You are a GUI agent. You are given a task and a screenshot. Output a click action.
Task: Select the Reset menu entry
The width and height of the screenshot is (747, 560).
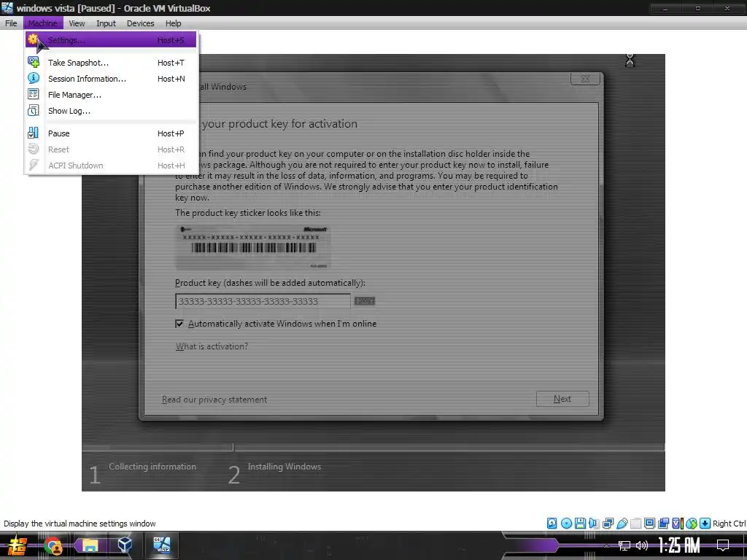click(111, 149)
